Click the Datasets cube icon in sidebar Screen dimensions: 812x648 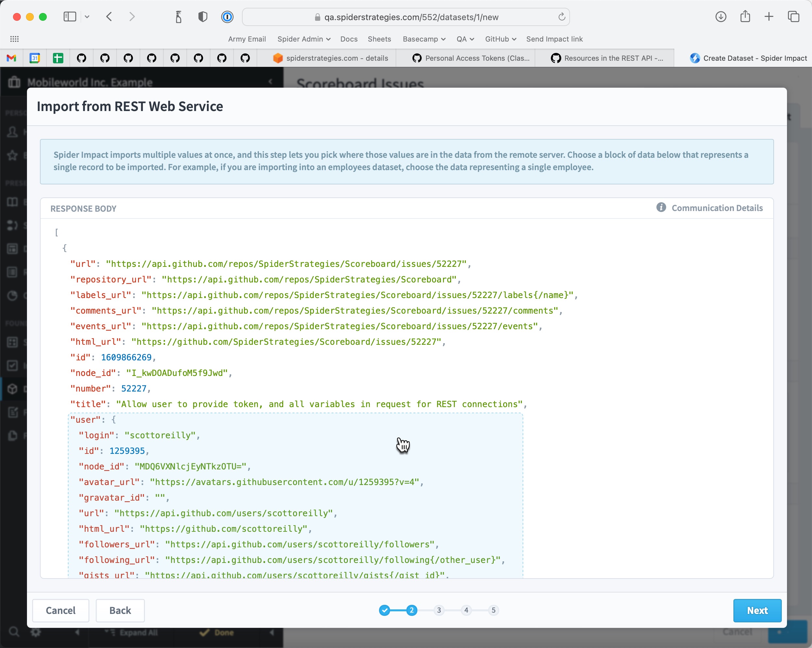click(12, 389)
